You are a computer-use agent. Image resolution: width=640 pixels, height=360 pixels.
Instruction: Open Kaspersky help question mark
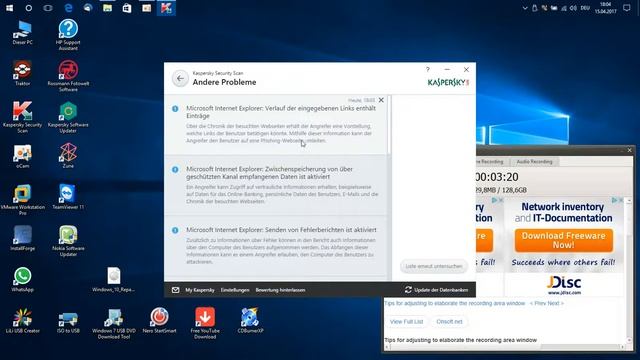427,70
